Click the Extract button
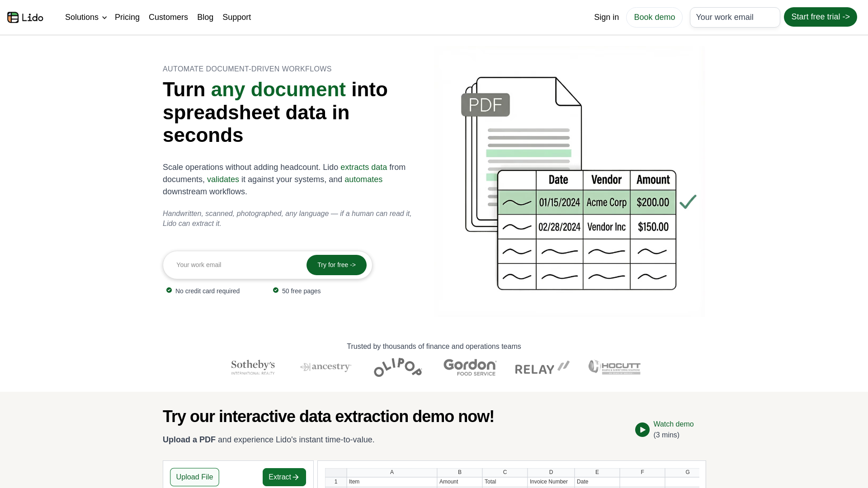Image resolution: width=868 pixels, height=488 pixels. (284, 477)
